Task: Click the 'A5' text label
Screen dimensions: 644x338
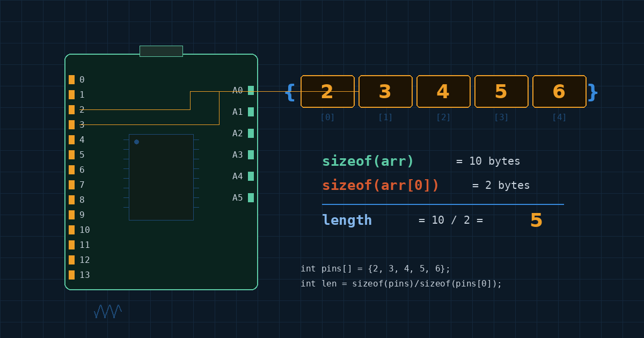Action: 238,197
